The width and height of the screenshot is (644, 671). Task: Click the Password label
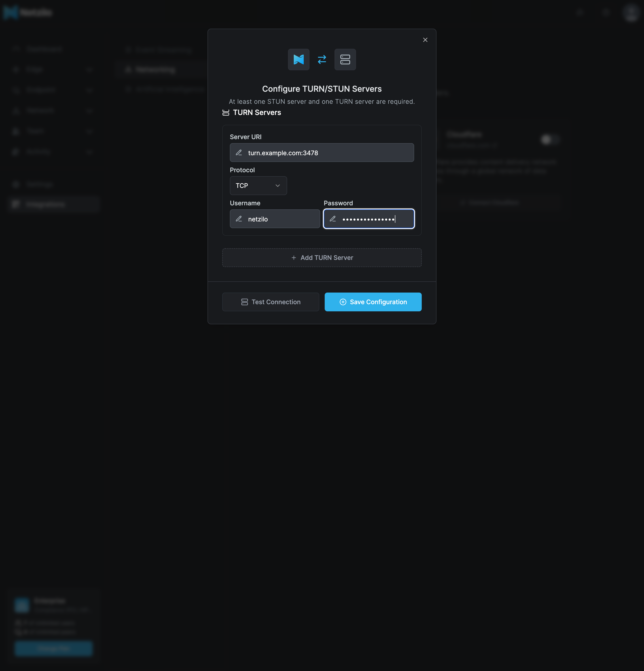338,203
